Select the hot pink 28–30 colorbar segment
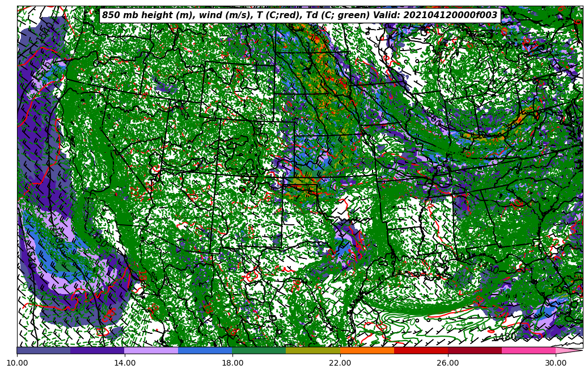 pos(528,351)
